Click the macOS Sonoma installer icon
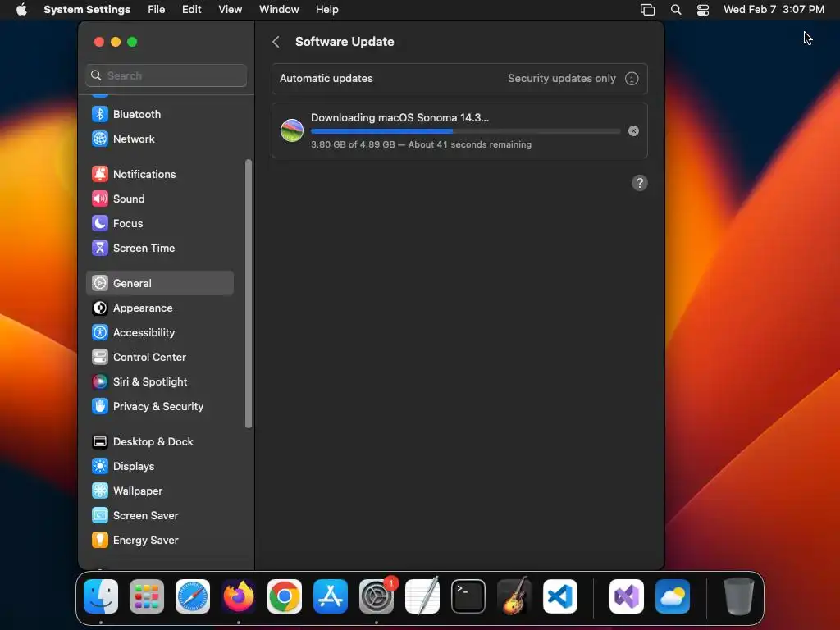This screenshot has height=630, width=840. click(x=292, y=130)
